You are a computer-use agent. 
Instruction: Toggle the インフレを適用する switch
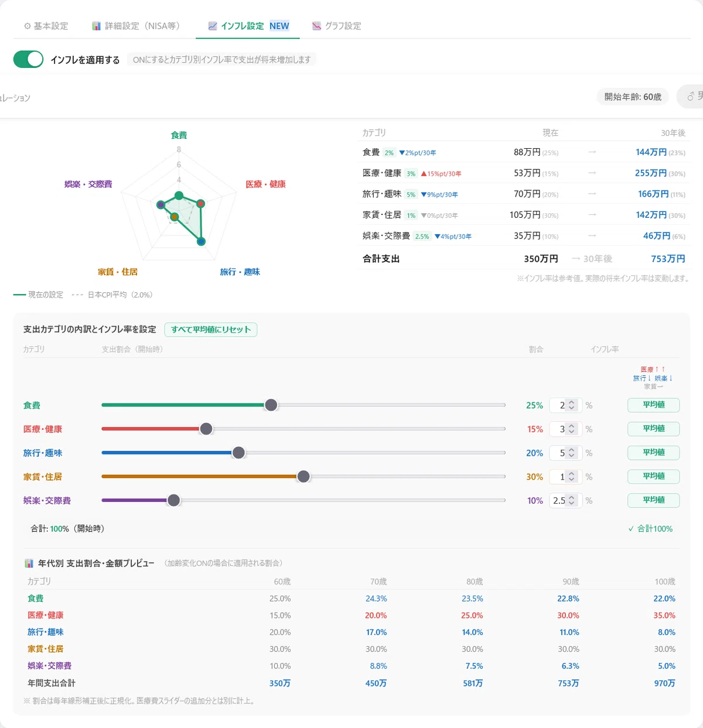click(28, 59)
